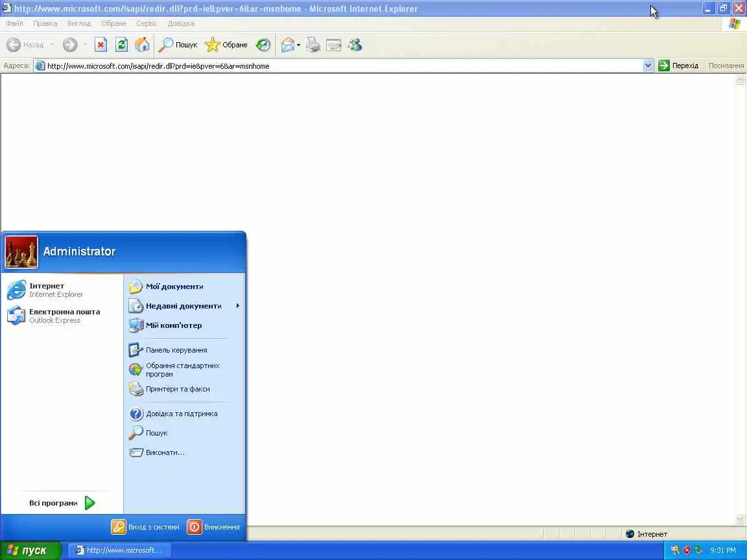The image size is (747, 560).
Task: Click the Administrator chess user picture
Action: (x=21, y=252)
